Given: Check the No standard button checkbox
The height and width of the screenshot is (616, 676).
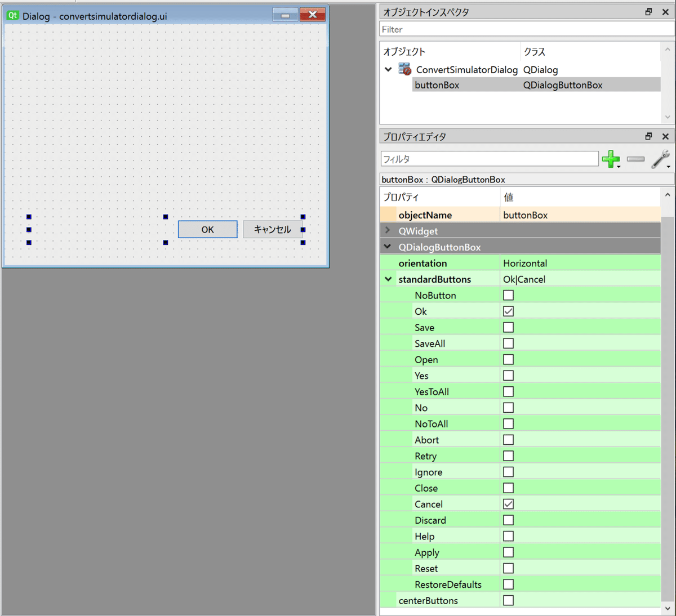Looking at the screenshot, I should 508,408.
